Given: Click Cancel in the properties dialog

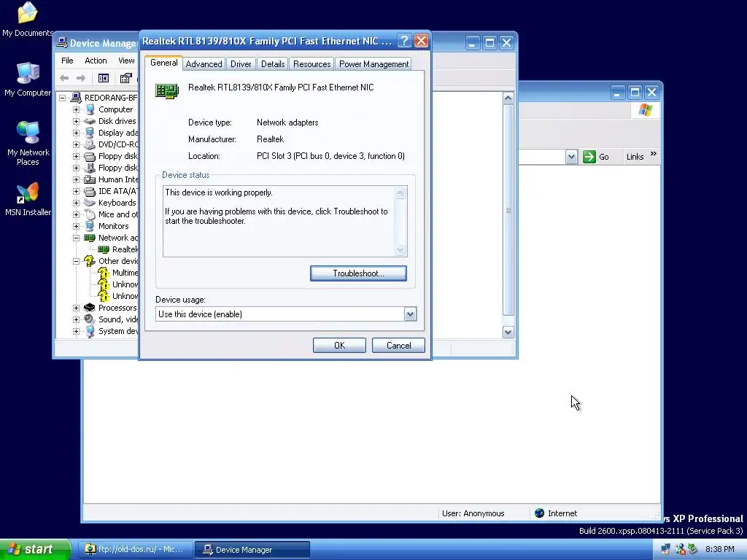Looking at the screenshot, I should pos(398,345).
